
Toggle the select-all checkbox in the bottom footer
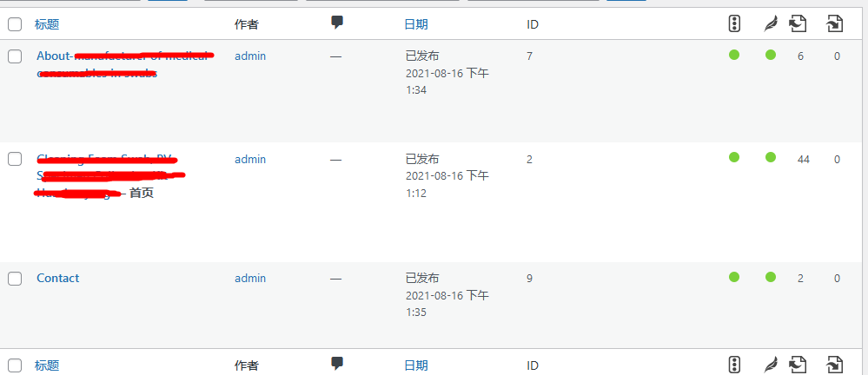tap(15, 365)
